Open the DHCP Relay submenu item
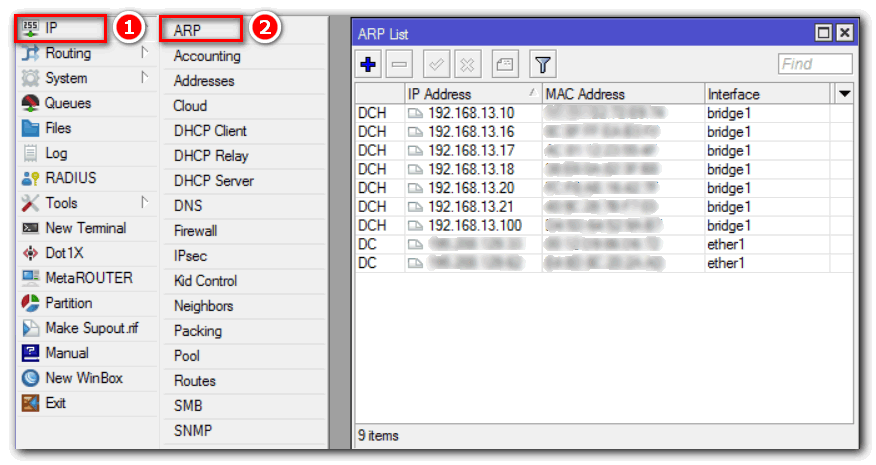The width and height of the screenshot is (876, 465). [211, 156]
